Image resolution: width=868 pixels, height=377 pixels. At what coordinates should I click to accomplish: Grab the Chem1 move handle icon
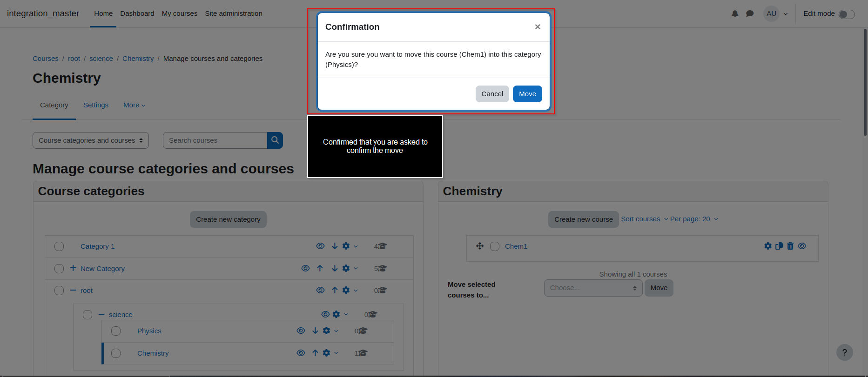point(480,246)
